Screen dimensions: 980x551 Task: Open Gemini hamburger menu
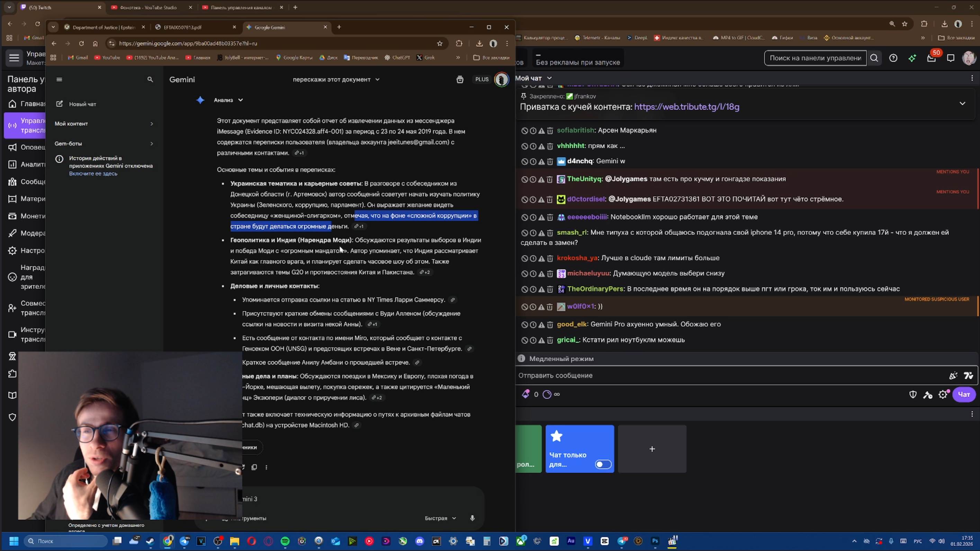(59, 80)
